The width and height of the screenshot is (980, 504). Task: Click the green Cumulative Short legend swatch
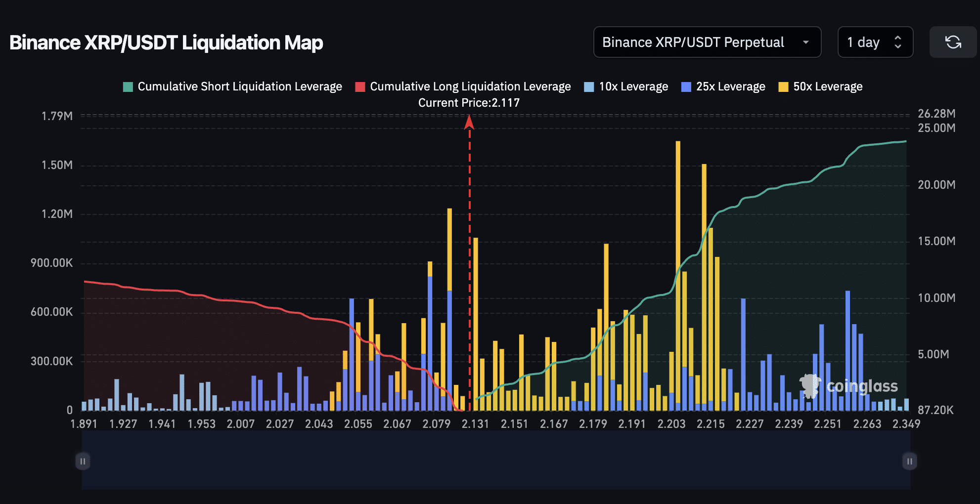pyautogui.click(x=127, y=86)
